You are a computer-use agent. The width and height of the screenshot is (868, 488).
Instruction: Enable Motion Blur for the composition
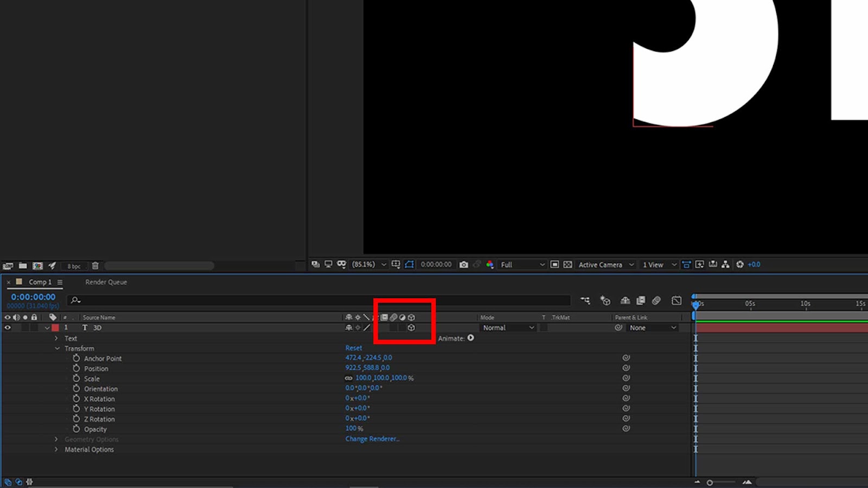(656, 300)
